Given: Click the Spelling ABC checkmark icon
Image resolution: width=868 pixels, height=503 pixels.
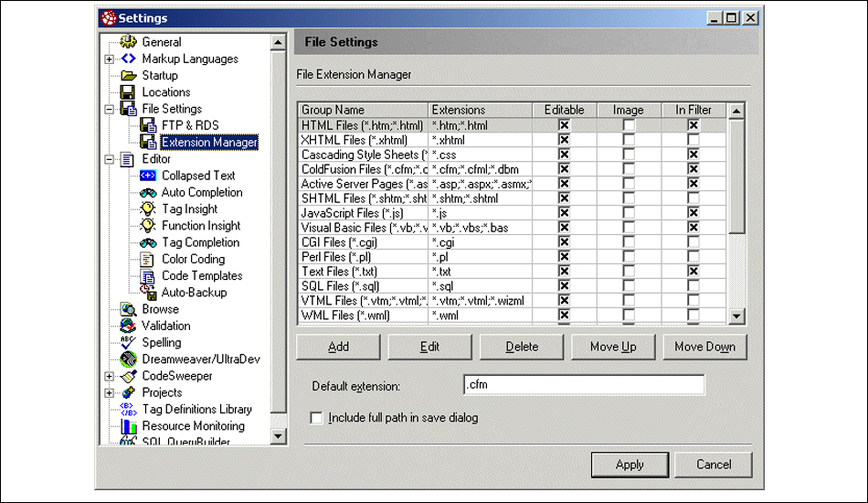Looking at the screenshot, I should 128,342.
